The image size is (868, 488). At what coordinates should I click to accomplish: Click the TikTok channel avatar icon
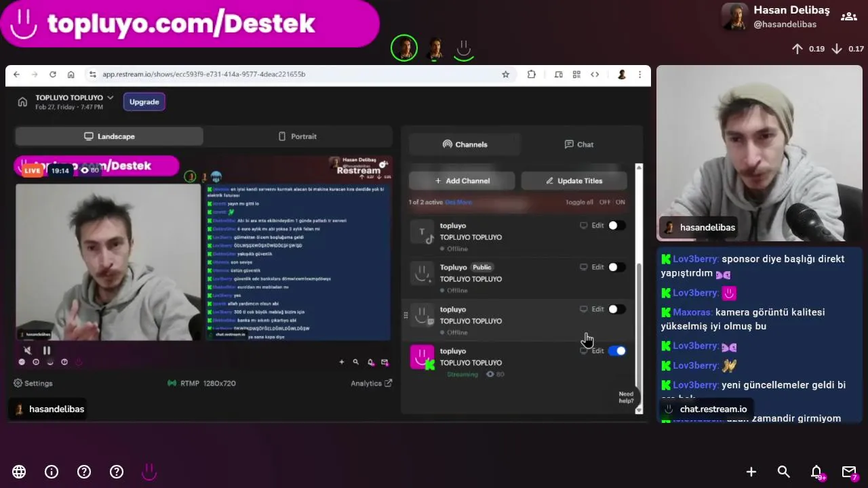(x=422, y=232)
